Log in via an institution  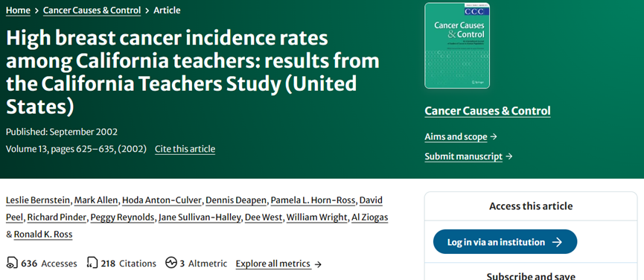(x=506, y=242)
